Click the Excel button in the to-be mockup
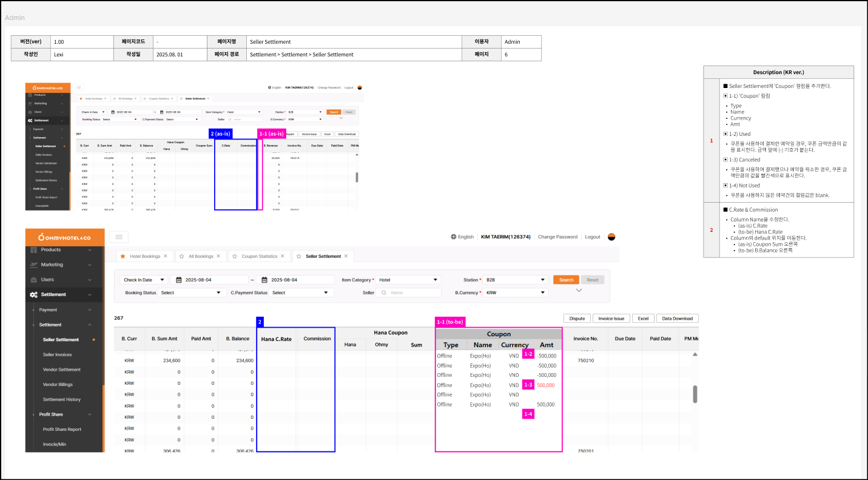Image resolution: width=868 pixels, height=480 pixels. pyautogui.click(x=643, y=318)
